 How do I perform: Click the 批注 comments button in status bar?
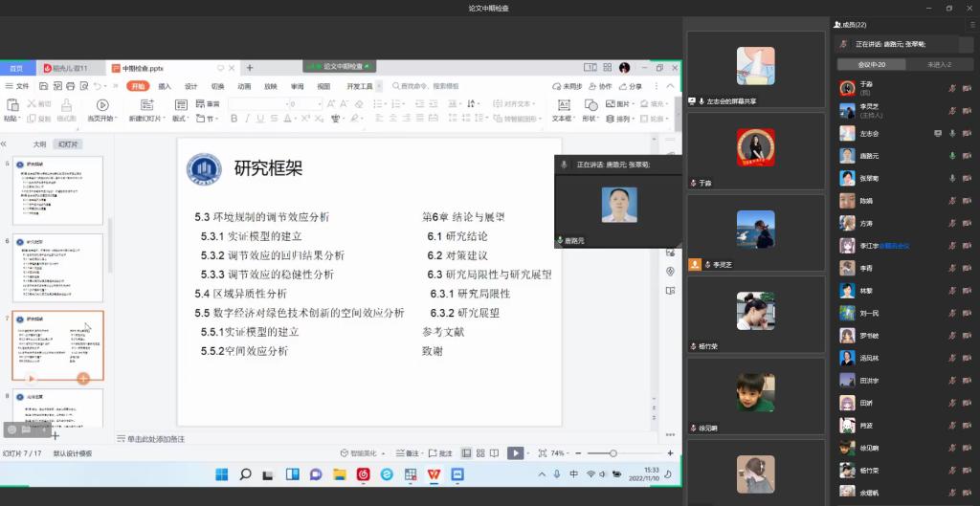[x=441, y=453]
